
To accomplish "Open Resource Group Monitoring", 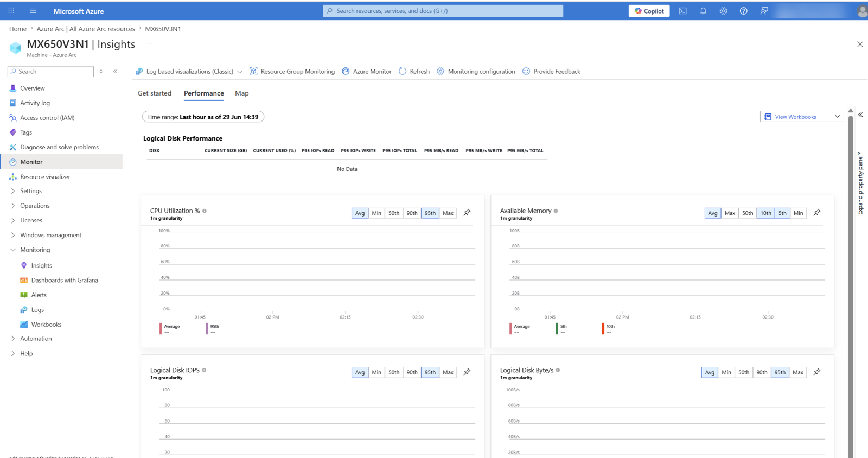I will tap(292, 72).
